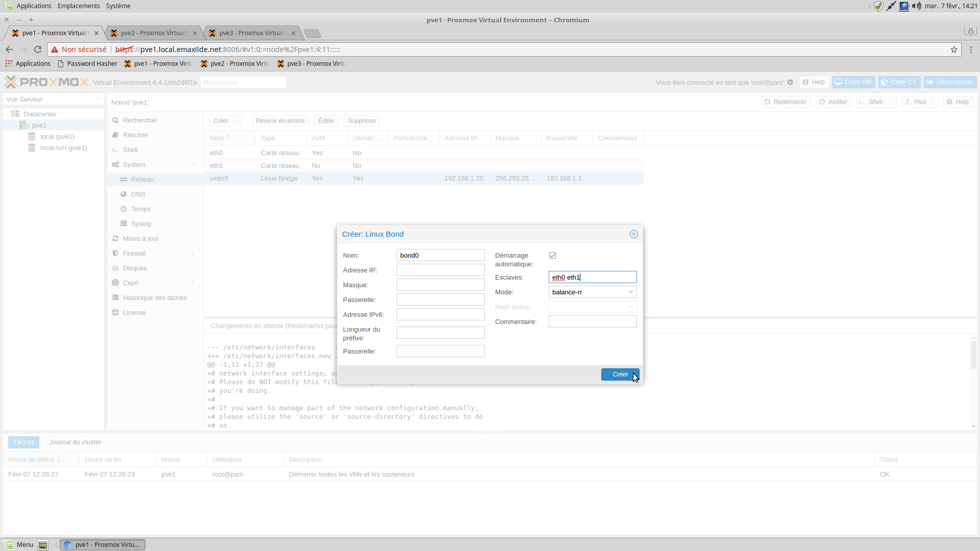Select the eth1 network row
The width and height of the screenshot is (980, 551).
coord(424,165)
